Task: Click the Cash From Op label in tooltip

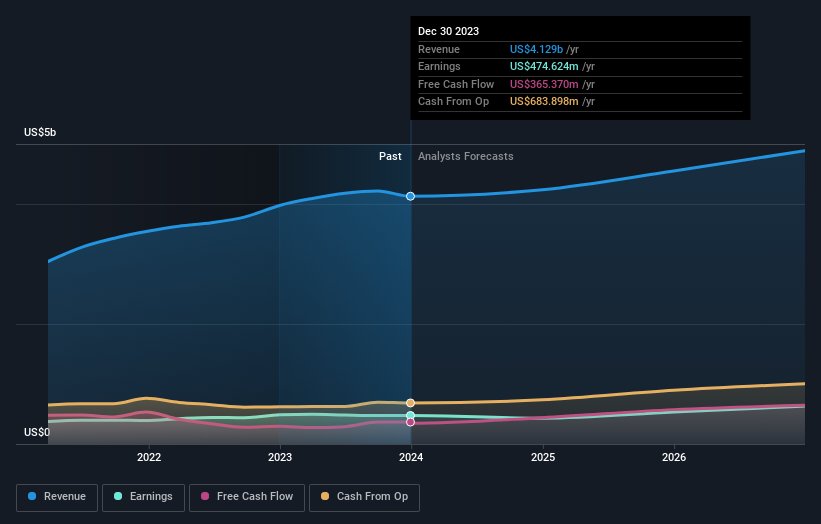Action: pyautogui.click(x=453, y=102)
